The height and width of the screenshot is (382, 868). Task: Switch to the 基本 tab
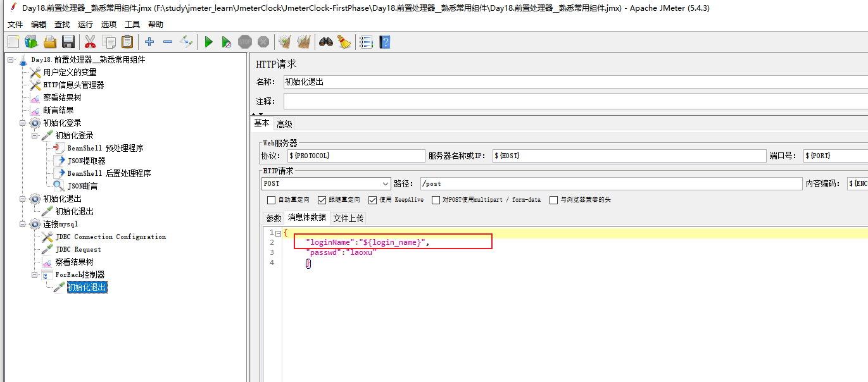[261, 123]
